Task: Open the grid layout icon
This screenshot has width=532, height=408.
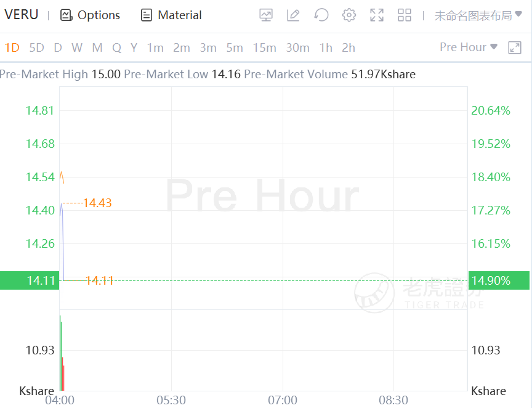Action: coord(405,15)
